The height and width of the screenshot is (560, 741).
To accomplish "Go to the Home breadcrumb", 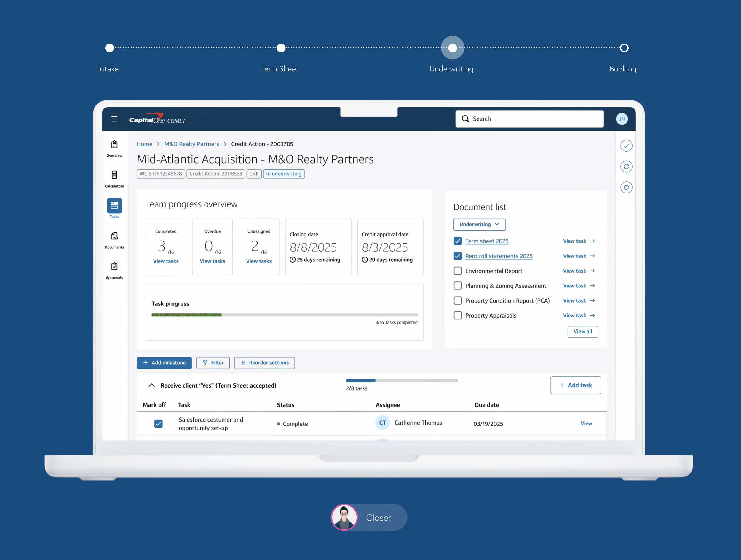I will (144, 144).
